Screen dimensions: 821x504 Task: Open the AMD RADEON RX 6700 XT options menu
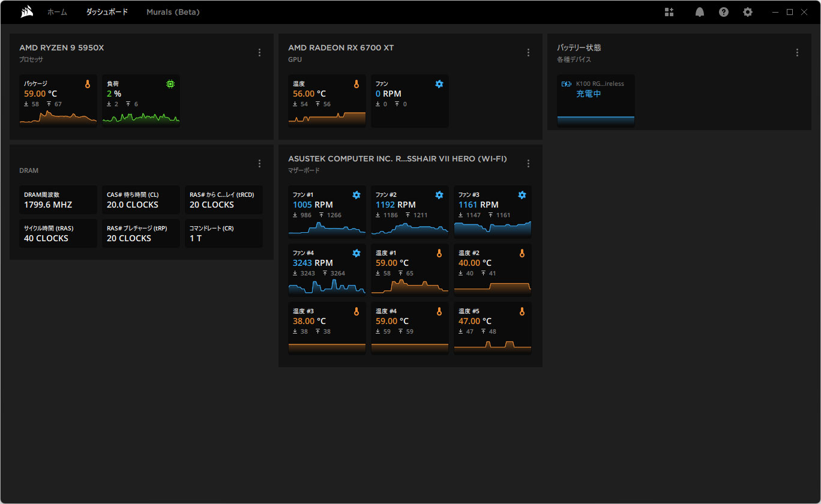pos(528,53)
